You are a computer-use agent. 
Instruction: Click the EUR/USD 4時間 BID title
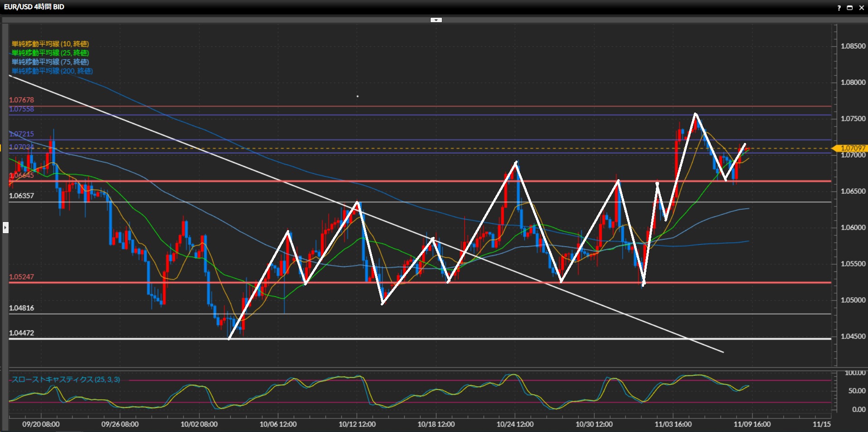tap(34, 7)
